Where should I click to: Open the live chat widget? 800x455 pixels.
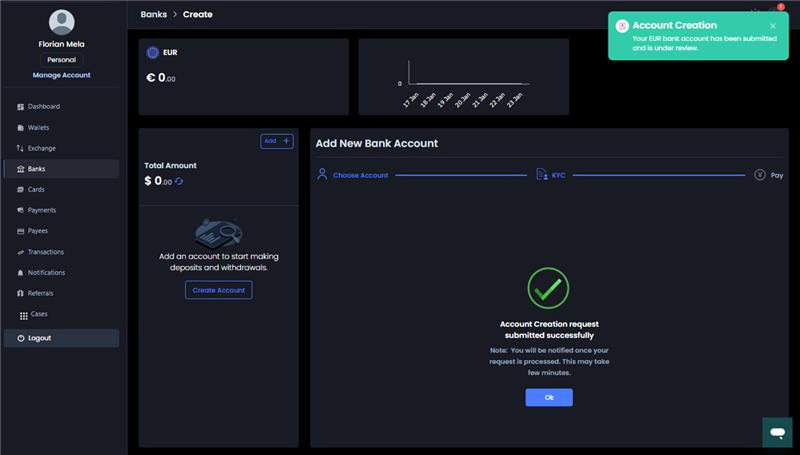pyautogui.click(x=777, y=432)
